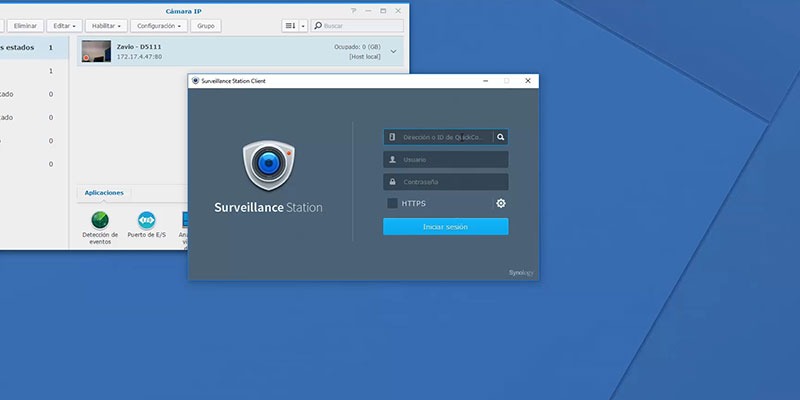Click the Iniciar sesión button
Viewport: 800px width, 400px height.
445,227
